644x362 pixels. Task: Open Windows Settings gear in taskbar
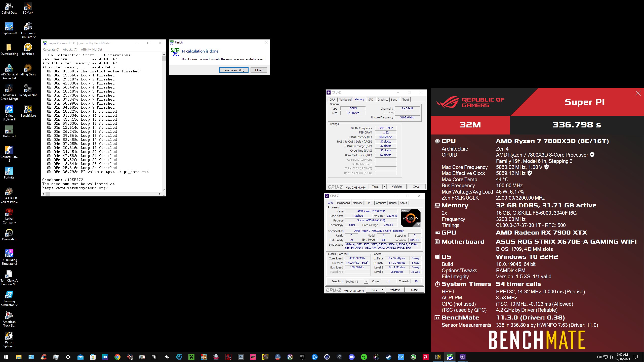coord(68,357)
